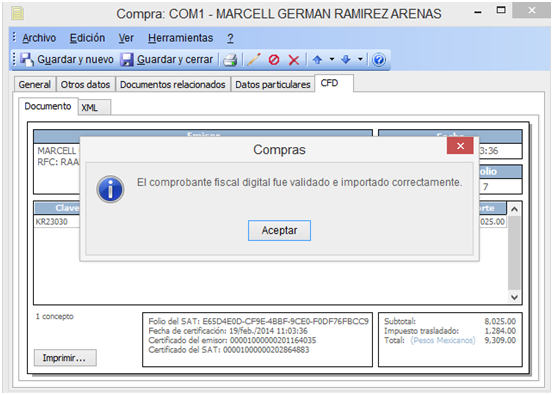The image size is (553, 395).
Task: Open the Ver menu
Action: pos(126,38)
